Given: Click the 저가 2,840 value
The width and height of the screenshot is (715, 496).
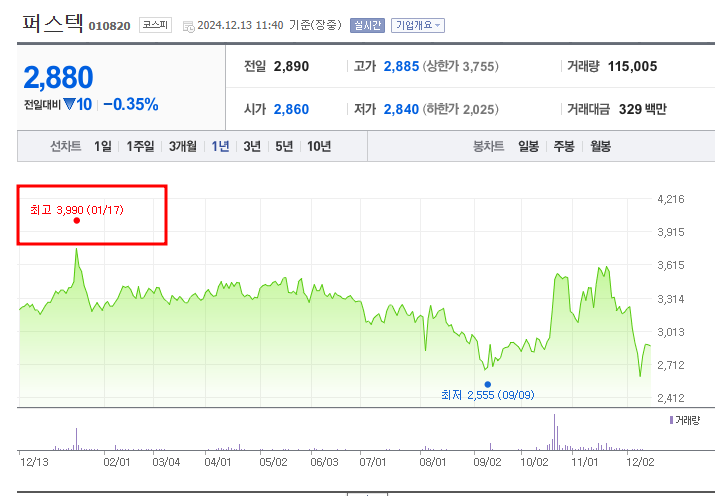Looking at the screenshot, I should pyautogui.click(x=401, y=109).
